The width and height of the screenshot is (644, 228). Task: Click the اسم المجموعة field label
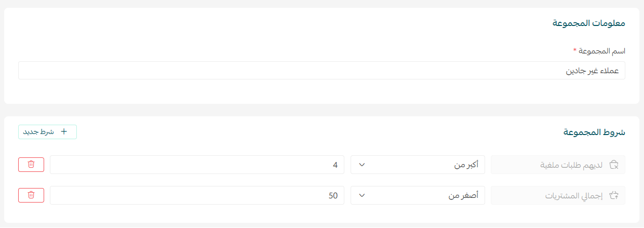[x=602, y=50]
